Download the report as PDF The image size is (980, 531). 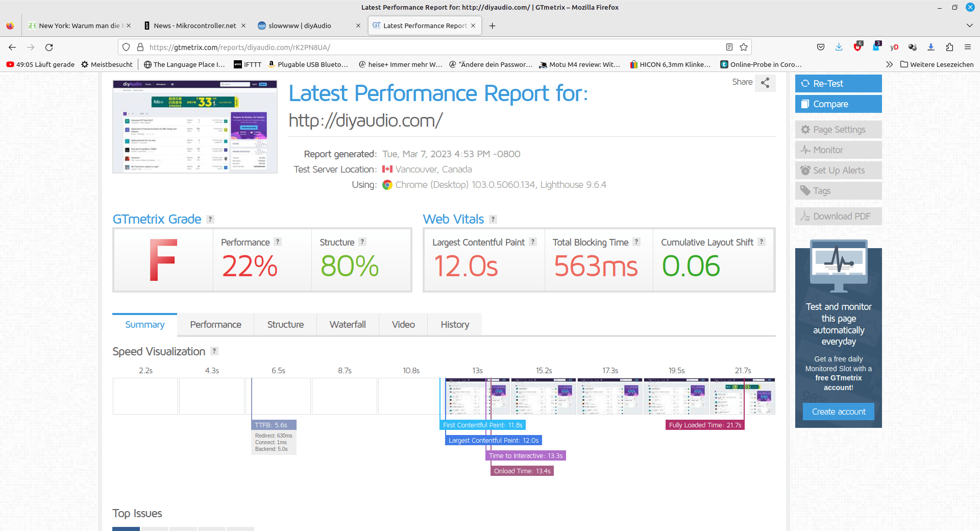[838, 216]
